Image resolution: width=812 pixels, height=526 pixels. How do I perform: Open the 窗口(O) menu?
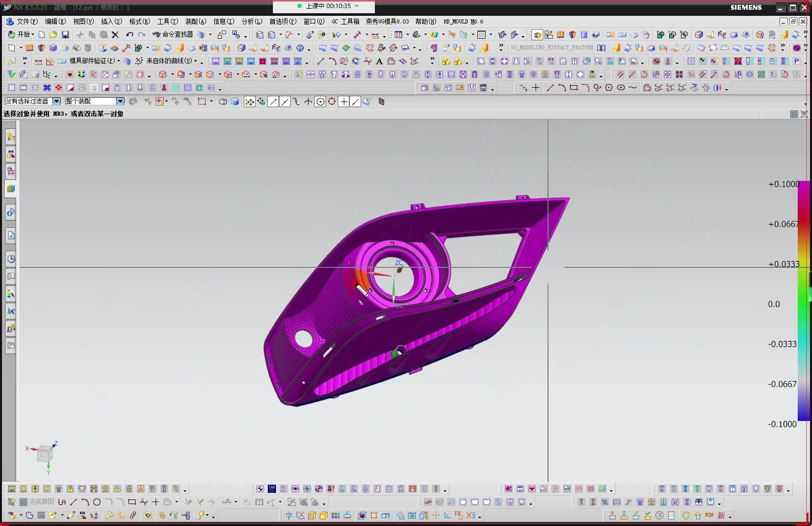314,21
